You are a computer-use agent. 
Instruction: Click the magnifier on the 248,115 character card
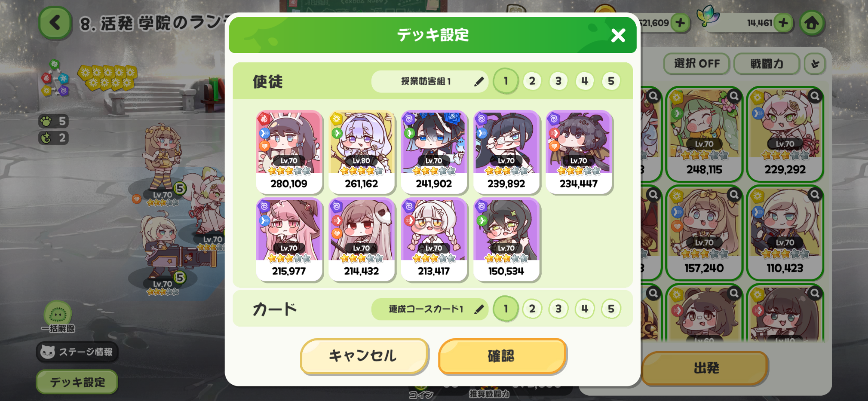[734, 96]
